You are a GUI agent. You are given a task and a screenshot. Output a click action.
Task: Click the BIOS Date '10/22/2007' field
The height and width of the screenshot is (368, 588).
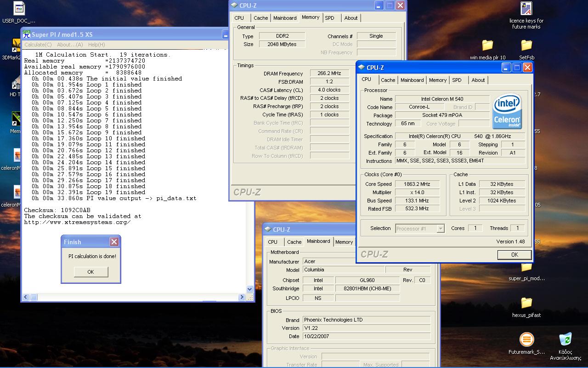tap(366, 336)
